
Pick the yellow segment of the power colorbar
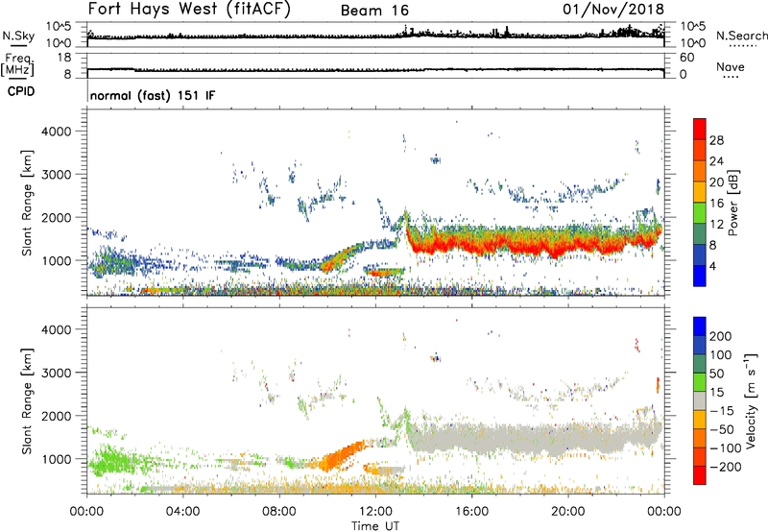[700, 192]
